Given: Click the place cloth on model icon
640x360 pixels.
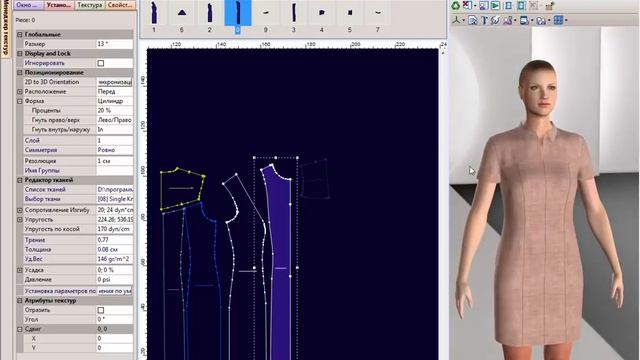Looking at the screenshot, I should (x=484, y=6).
